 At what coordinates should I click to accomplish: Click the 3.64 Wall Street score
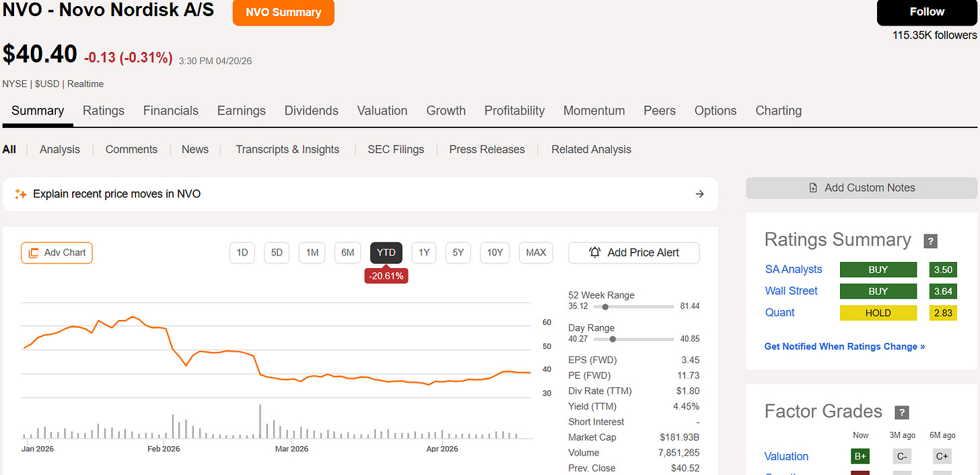(943, 291)
